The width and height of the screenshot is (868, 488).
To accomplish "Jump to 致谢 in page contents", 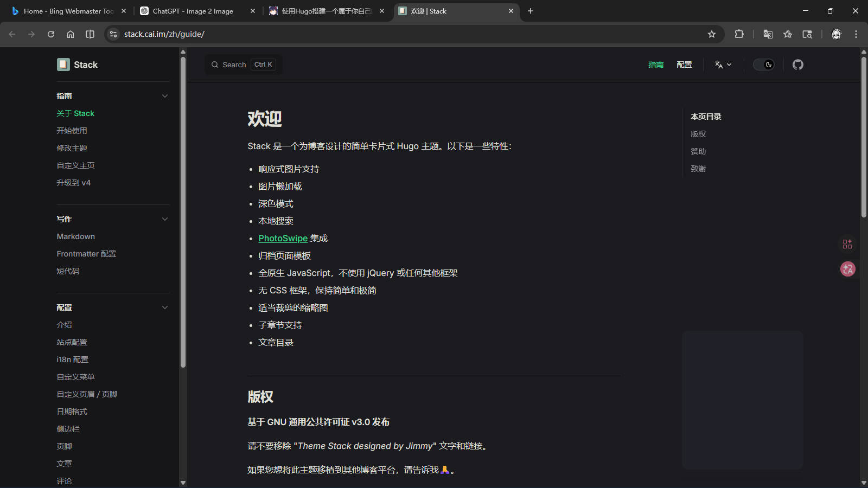I will click(698, 169).
